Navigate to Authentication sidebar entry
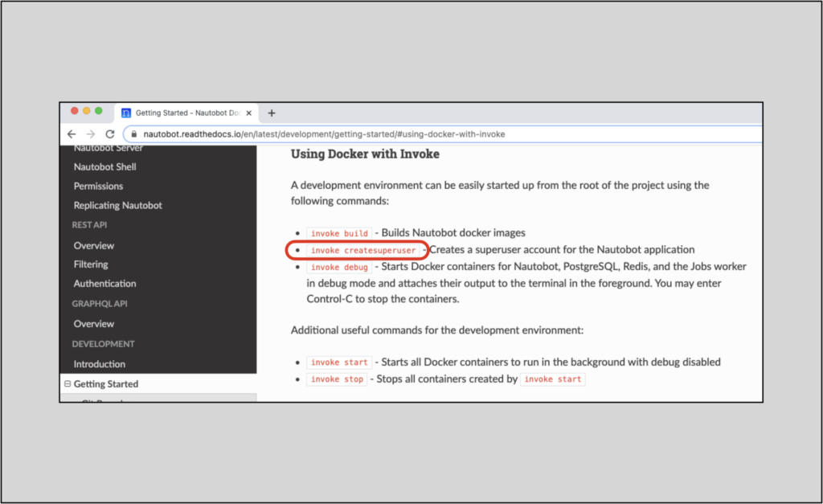The height and width of the screenshot is (504, 823). (104, 284)
